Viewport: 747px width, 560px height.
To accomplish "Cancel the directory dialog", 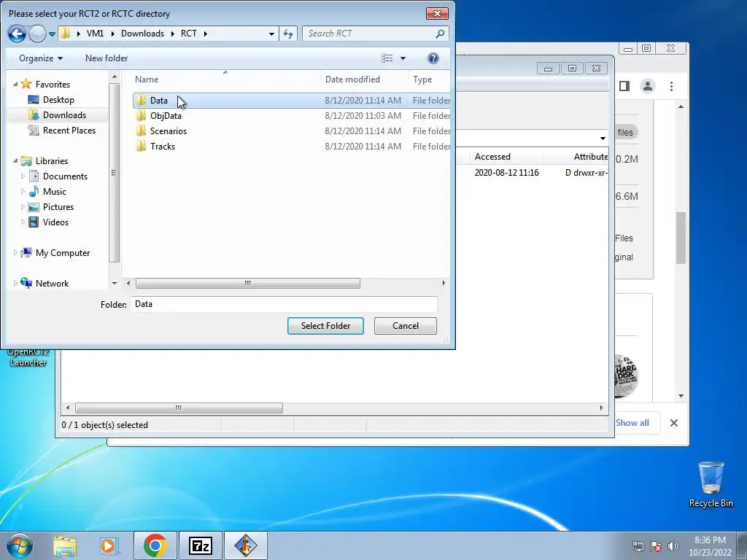I will click(x=406, y=326).
